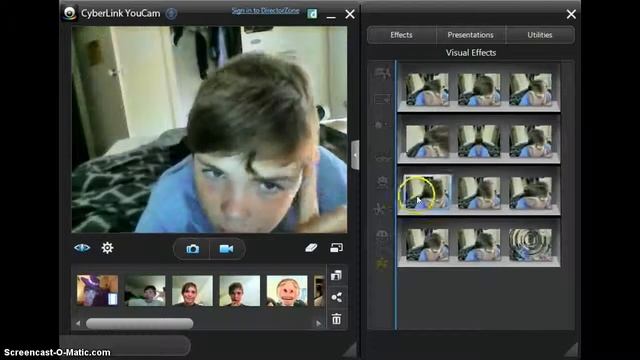The height and width of the screenshot is (360, 640).
Task: Apply first effect in second row
Action: [x=427, y=141]
